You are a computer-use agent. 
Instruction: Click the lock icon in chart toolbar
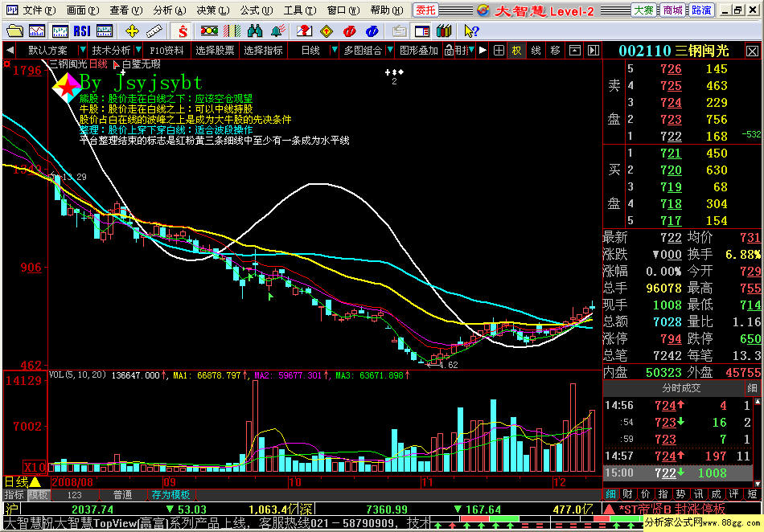tap(450, 50)
